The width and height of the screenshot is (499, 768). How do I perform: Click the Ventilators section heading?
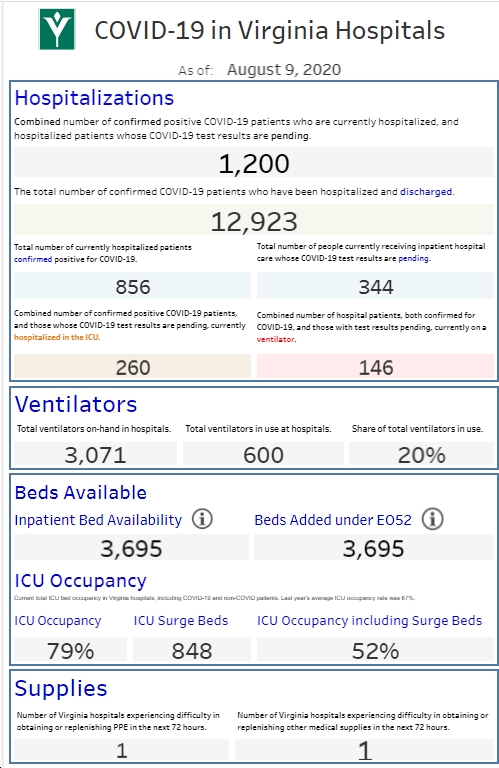pos(76,404)
